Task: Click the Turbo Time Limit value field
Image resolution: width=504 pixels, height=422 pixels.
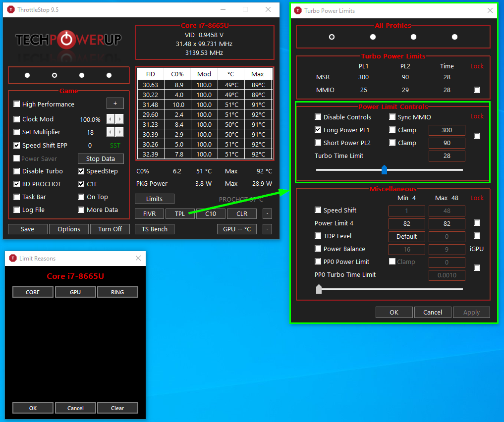Action: (447, 156)
